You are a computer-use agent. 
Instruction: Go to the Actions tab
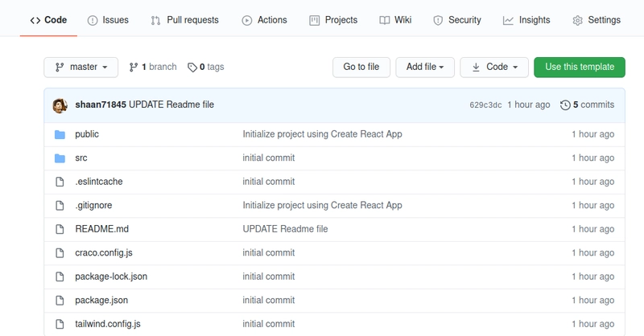[264, 20]
